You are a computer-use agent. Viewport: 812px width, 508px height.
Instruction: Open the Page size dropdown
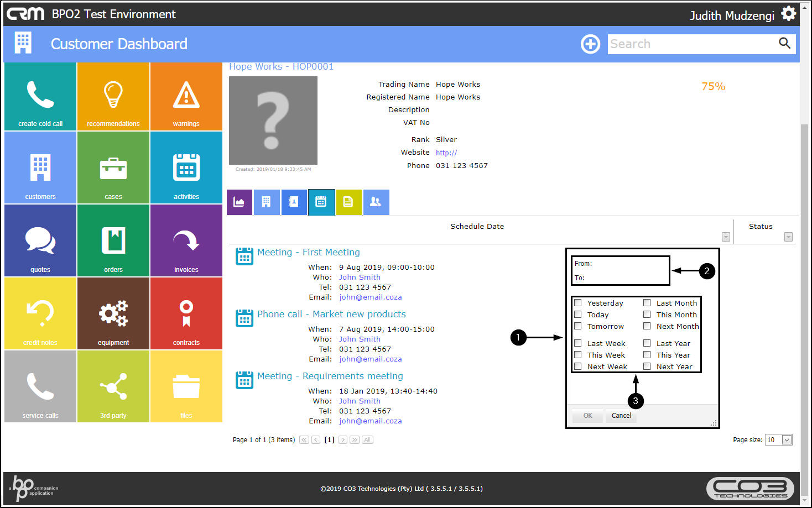click(779, 440)
